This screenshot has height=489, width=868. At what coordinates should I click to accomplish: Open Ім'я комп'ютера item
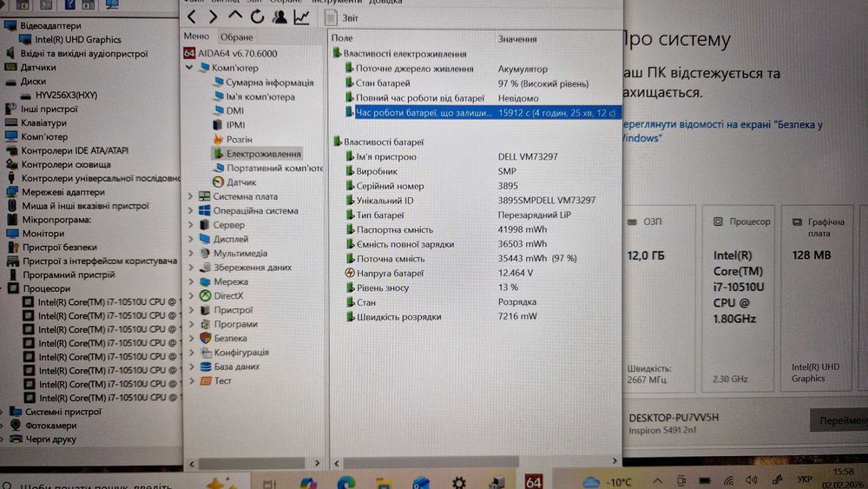pos(254,96)
